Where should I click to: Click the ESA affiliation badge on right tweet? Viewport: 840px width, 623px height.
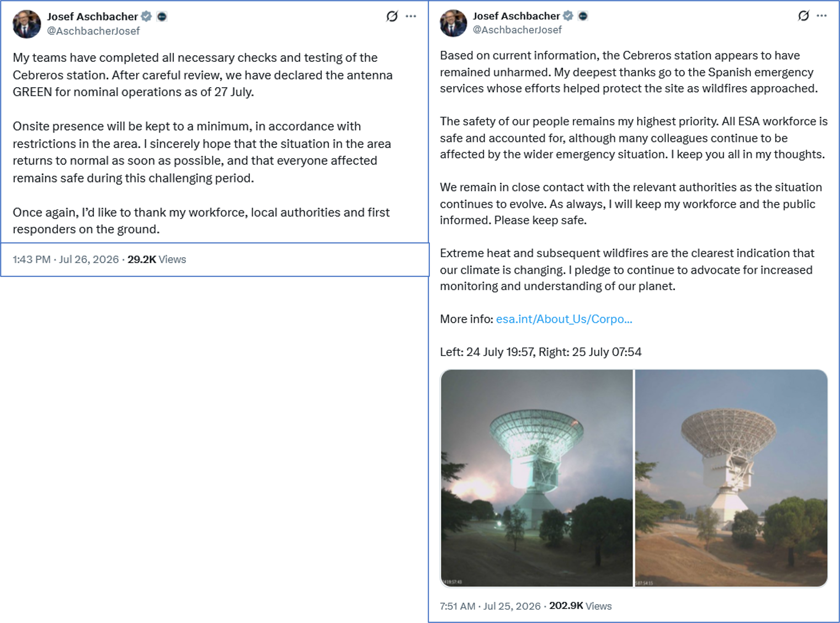pos(583,16)
